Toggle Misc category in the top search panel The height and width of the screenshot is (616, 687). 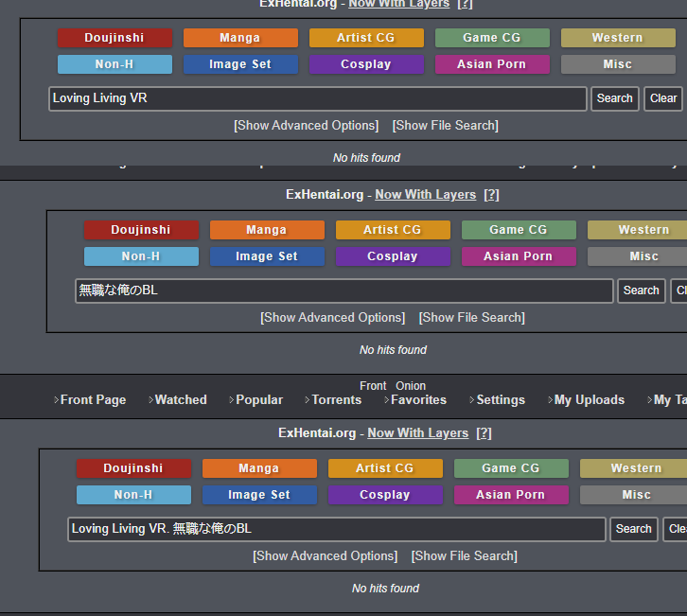[x=618, y=64]
